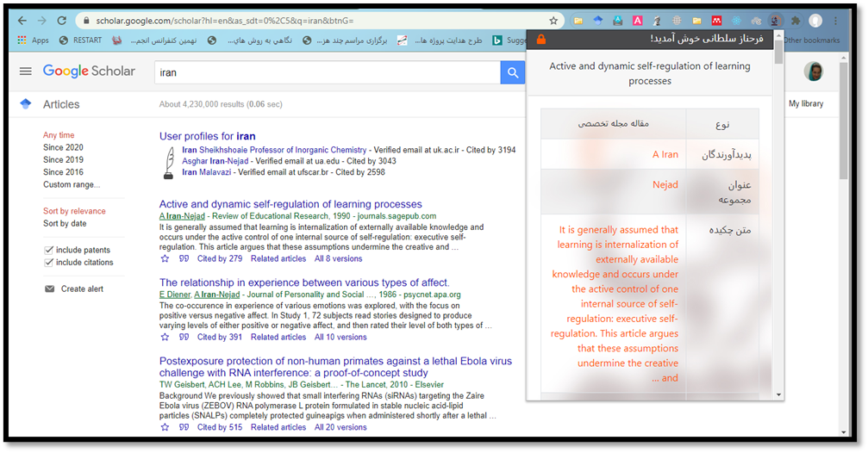Select Sort by date
Image resolution: width=868 pixels, height=453 pixels.
pyautogui.click(x=65, y=224)
